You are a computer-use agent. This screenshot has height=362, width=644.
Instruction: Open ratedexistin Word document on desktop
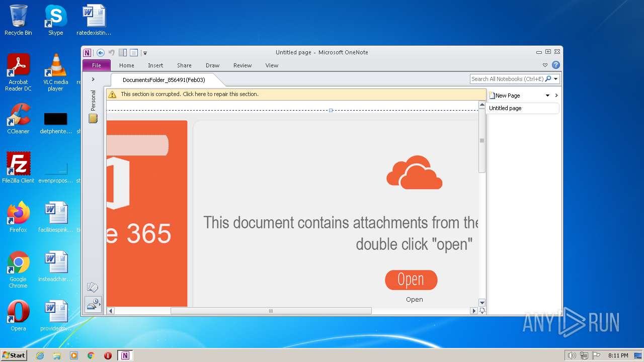pos(94,20)
